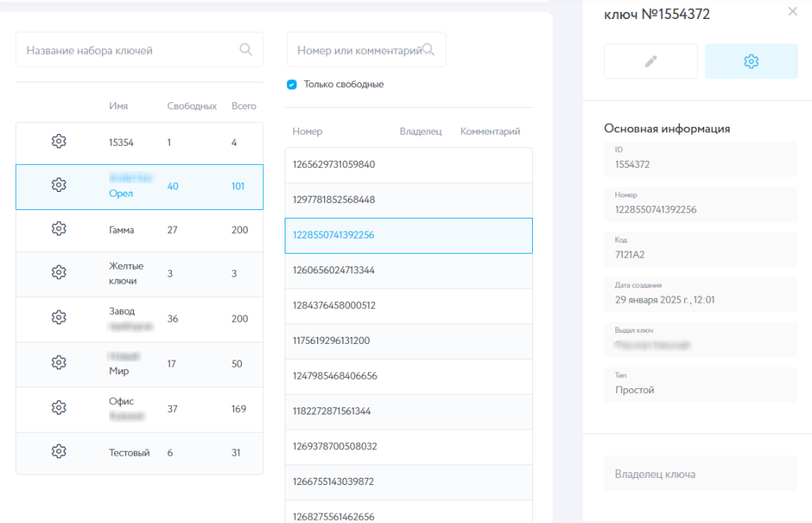Viewport: 812px width, 523px height.
Task: Click the magnifier icon in key set search field
Action: [x=247, y=48]
